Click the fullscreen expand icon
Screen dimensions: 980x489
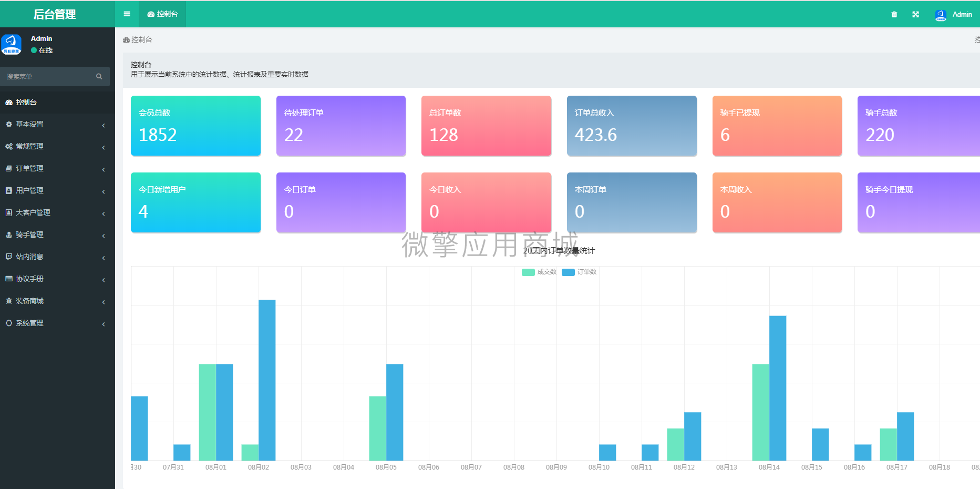[915, 14]
